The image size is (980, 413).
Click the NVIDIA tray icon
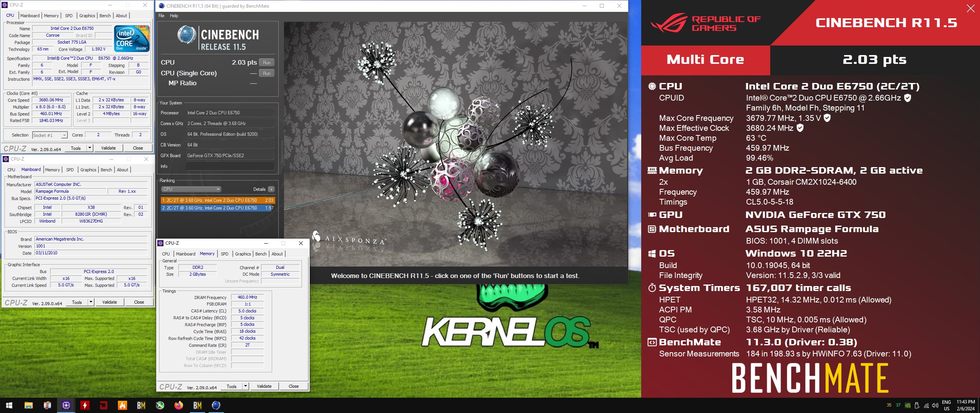click(908, 406)
